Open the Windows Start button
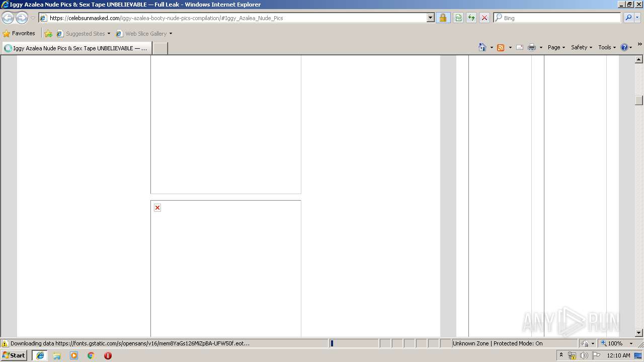Viewport: 644px width, 362px height. click(14, 355)
